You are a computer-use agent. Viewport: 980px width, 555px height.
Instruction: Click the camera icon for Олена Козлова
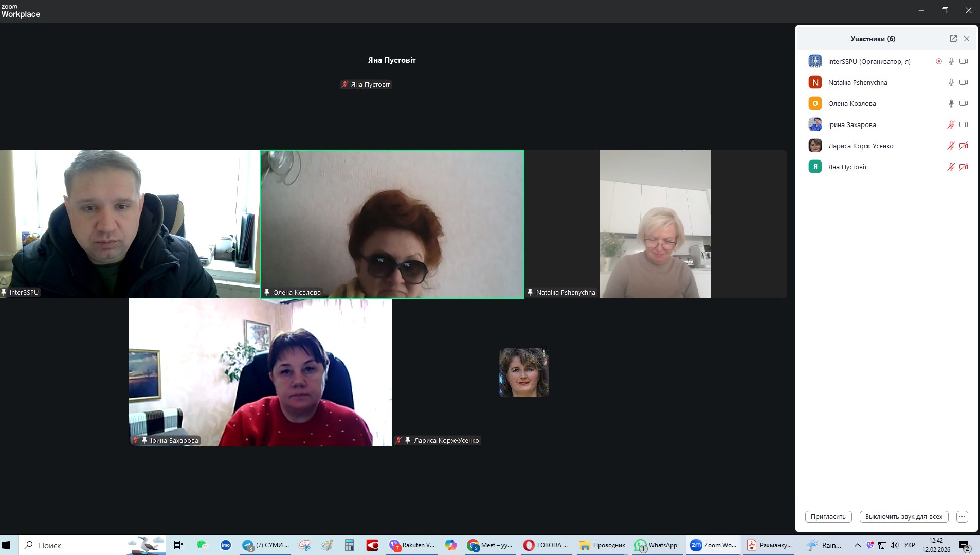coord(963,103)
